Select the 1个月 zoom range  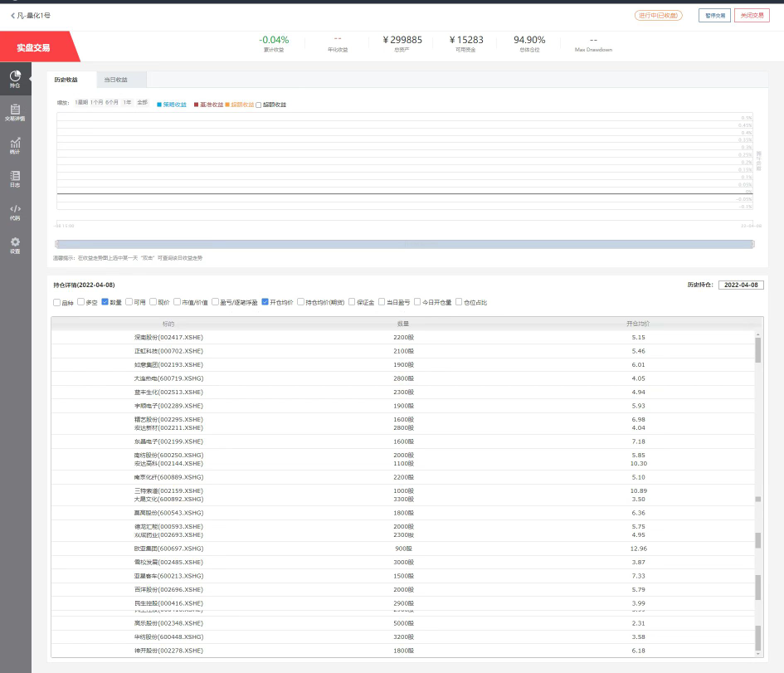point(96,102)
